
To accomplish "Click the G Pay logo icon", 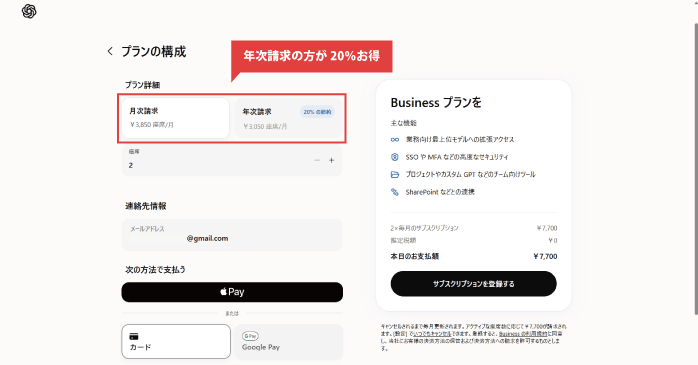I will [x=250, y=336].
